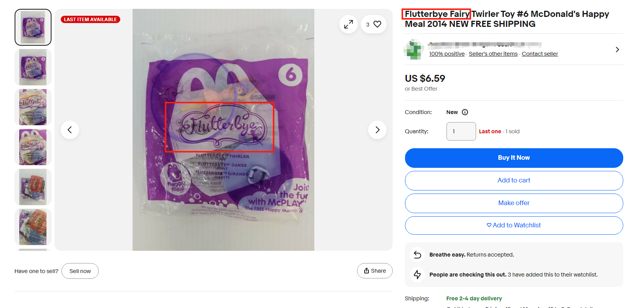Viewport: 644px width, 308px height.
Task: Click the returns accepted arrow icon
Action: coord(417,254)
